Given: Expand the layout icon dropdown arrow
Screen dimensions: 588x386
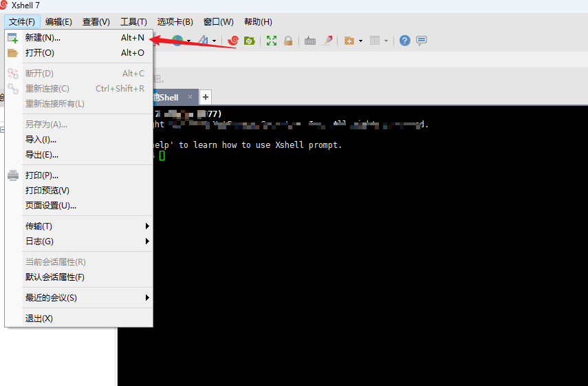Looking at the screenshot, I should click(x=386, y=41).
